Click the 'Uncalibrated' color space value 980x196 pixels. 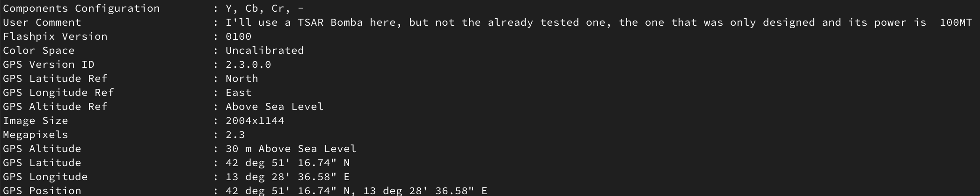(x=264, y=51)
